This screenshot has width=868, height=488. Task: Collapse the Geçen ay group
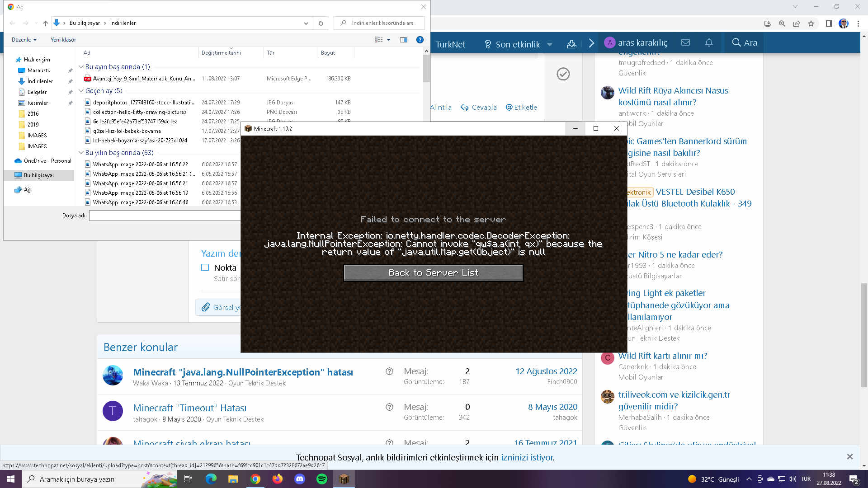81,91
